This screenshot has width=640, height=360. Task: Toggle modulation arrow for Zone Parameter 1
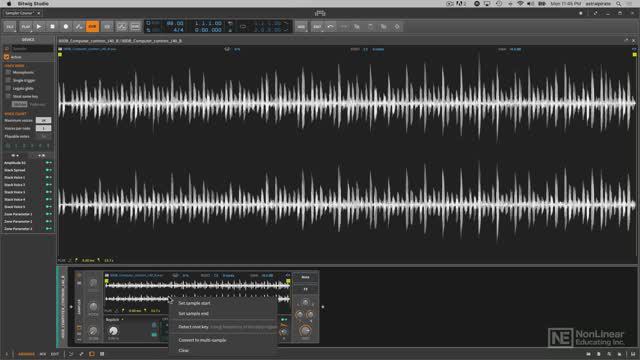click(x=49, y=214)
